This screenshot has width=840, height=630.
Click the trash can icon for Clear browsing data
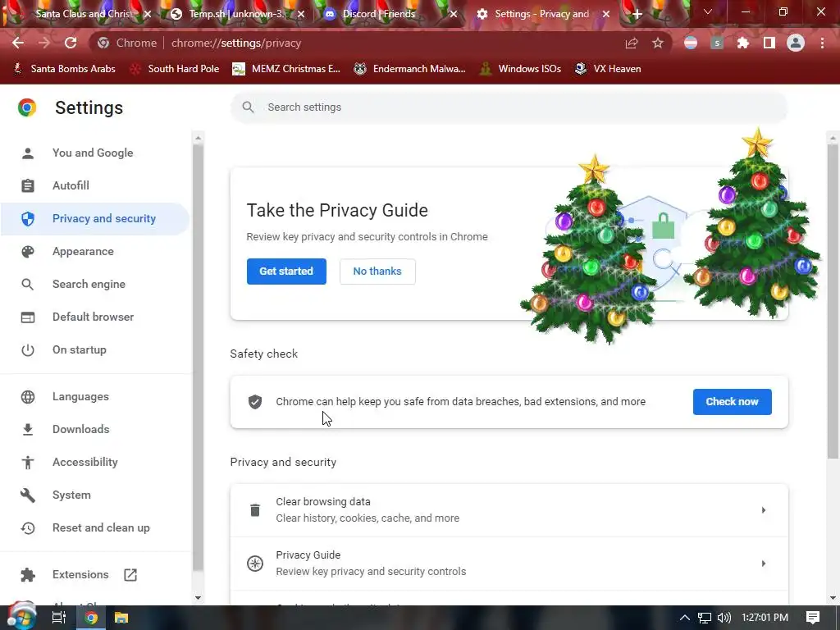pos(255,510)
